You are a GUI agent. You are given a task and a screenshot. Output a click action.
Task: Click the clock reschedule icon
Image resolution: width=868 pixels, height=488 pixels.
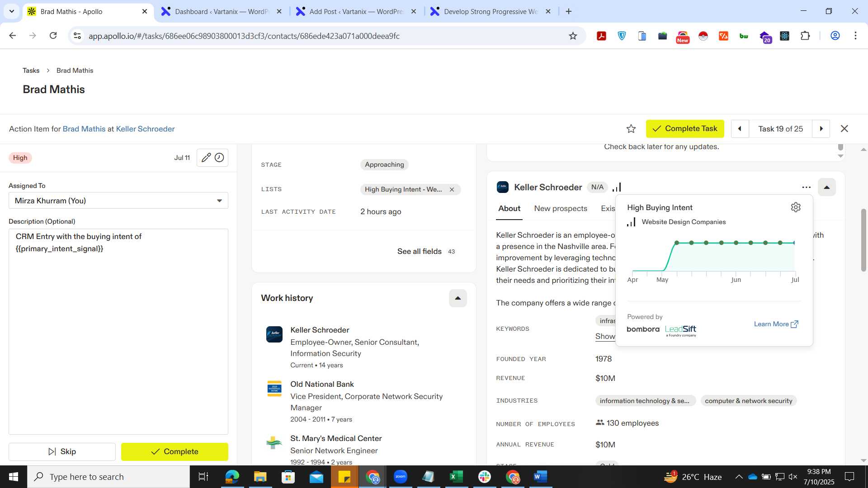coord(219,158)
